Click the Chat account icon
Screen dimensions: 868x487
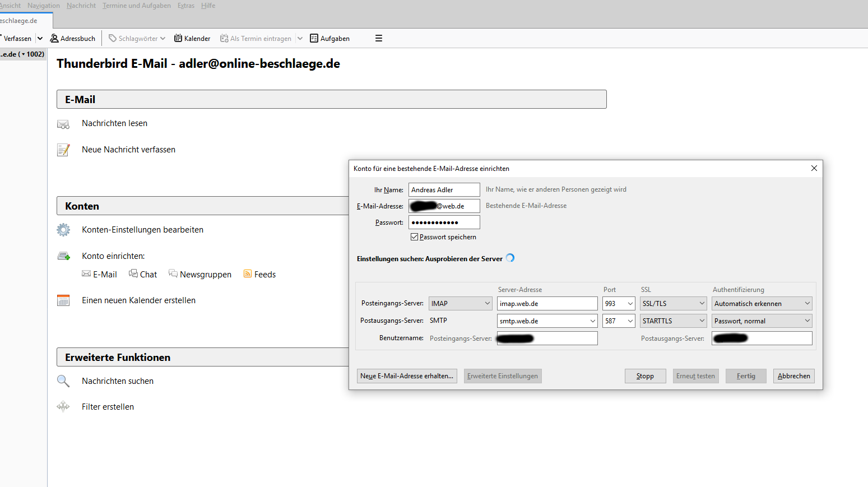tap(133, 273)
